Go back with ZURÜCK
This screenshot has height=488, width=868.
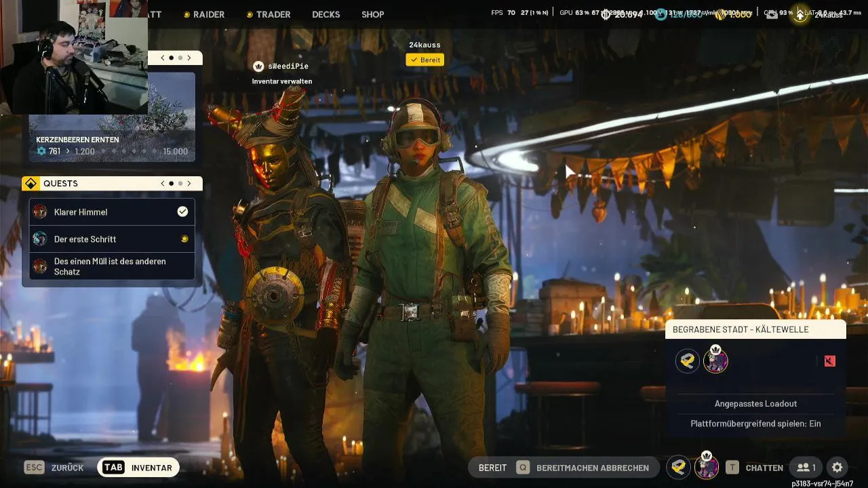pos(67,468)
